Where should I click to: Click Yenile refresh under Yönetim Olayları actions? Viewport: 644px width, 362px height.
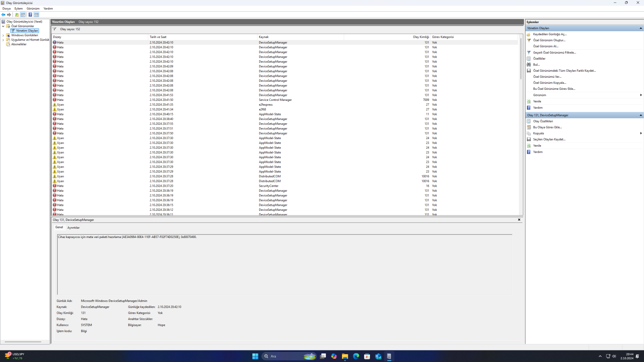click(x=537, y=101)
